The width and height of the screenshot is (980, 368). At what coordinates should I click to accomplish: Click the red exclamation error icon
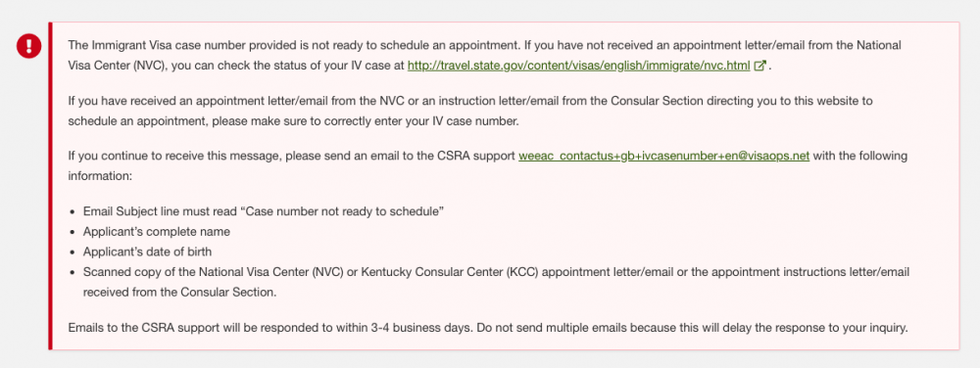(x=28, y=46)
